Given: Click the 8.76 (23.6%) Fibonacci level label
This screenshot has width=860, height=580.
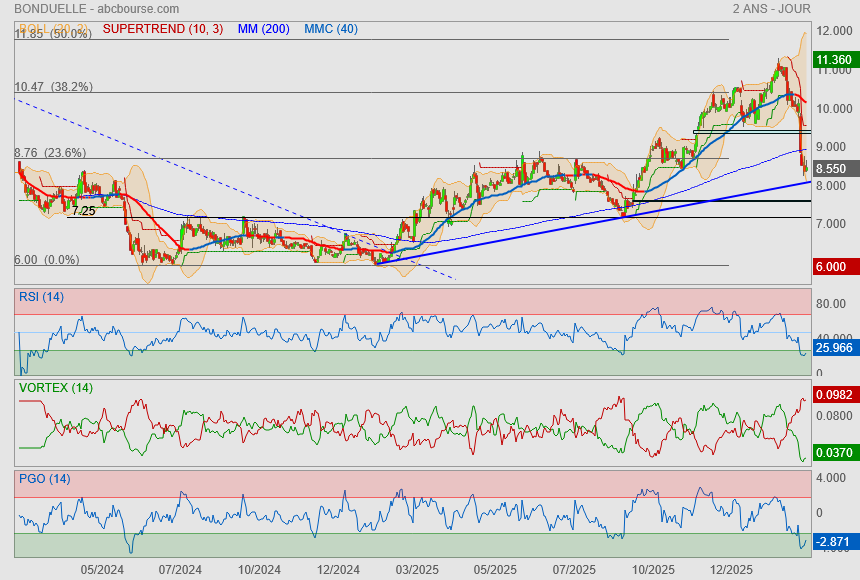Looking at the screenshot, I should [x=50, y=153].
